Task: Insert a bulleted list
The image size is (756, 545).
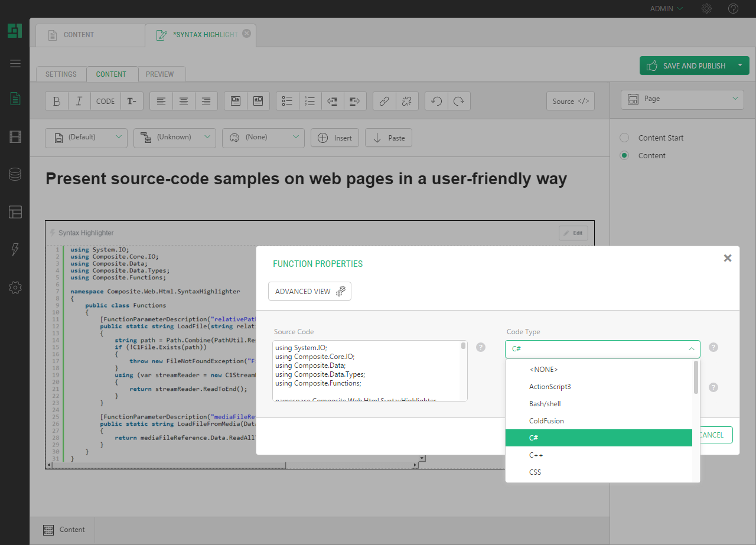Action: pyautogui.click(x=288, y=101)
